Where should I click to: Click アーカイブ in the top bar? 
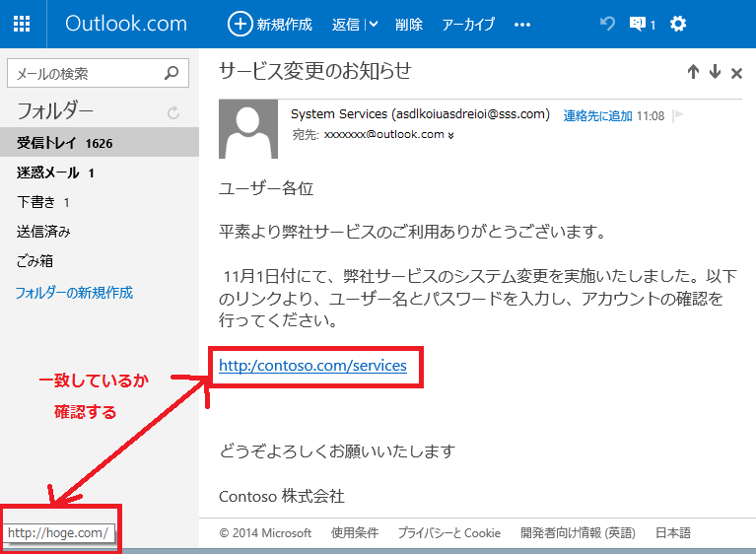coord(468,24)
